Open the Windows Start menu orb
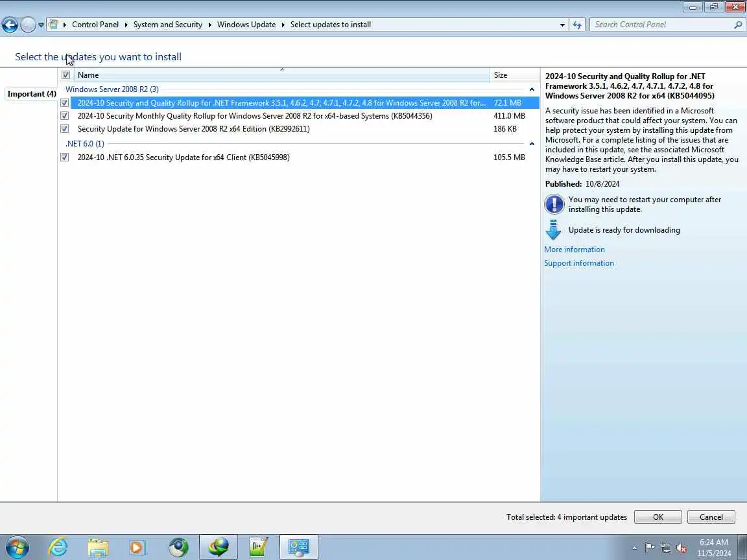This screenshot has width=747, height=560. coord(18,548)
